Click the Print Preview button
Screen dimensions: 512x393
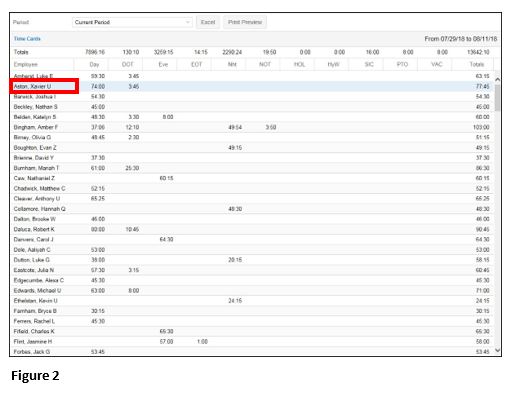point(245,22)
